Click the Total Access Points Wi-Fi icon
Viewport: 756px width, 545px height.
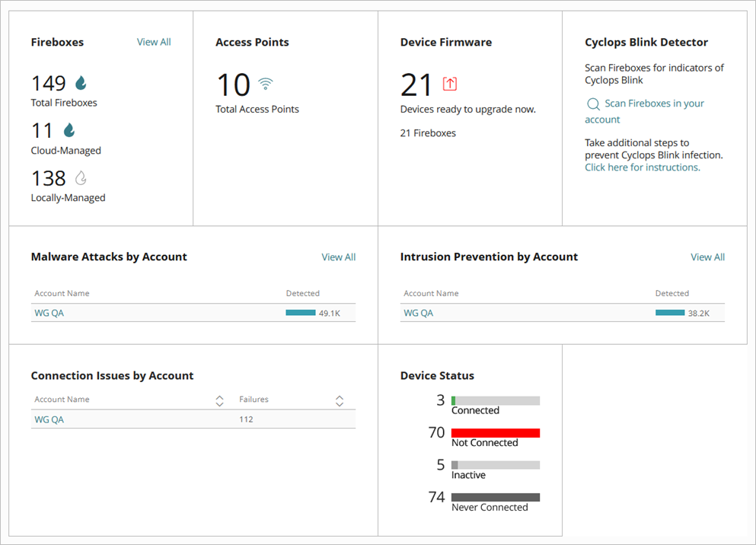(265, 84)
